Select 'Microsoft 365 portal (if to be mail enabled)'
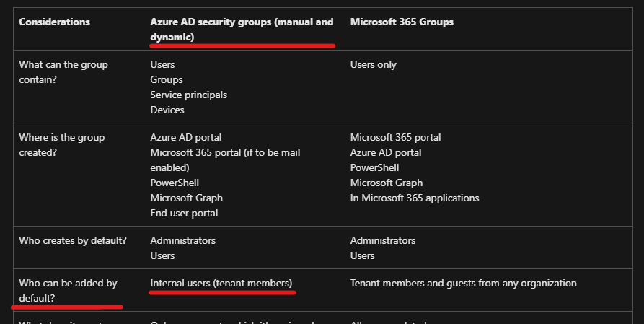The width and height of the screenshot is (644, 324). pyautogui.click(x=225, y=160)
